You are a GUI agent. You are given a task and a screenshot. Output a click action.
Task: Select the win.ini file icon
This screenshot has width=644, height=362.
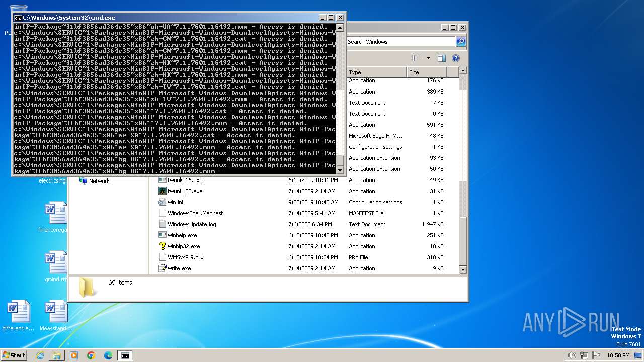[162, 202]
